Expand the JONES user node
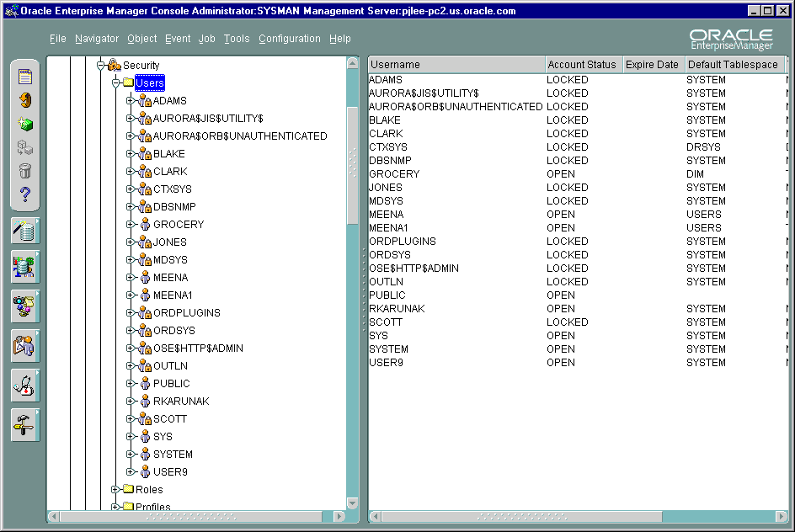This screenshot has width=795, height=532. [131, 242]
